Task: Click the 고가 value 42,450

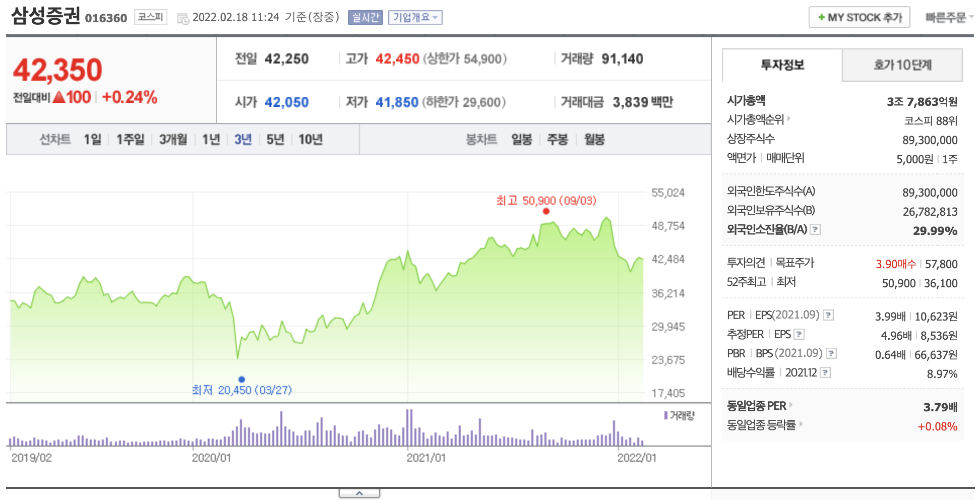Action: tap(397, 59)
